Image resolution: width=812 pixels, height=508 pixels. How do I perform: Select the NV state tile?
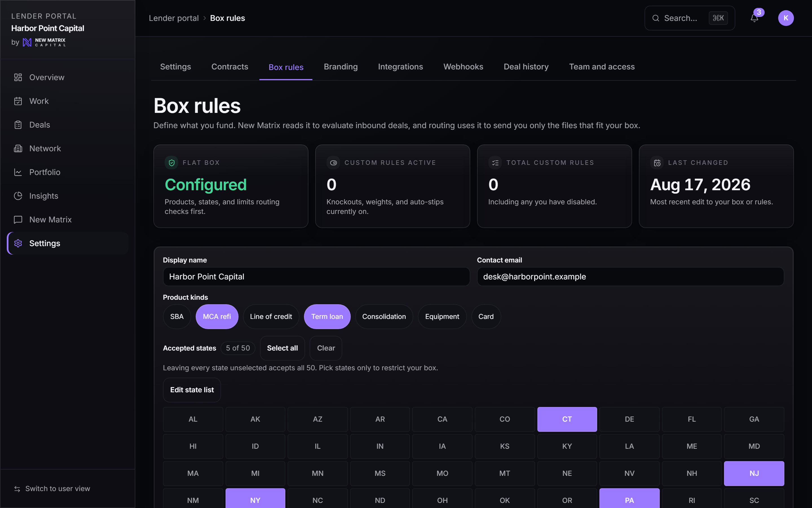630,473
